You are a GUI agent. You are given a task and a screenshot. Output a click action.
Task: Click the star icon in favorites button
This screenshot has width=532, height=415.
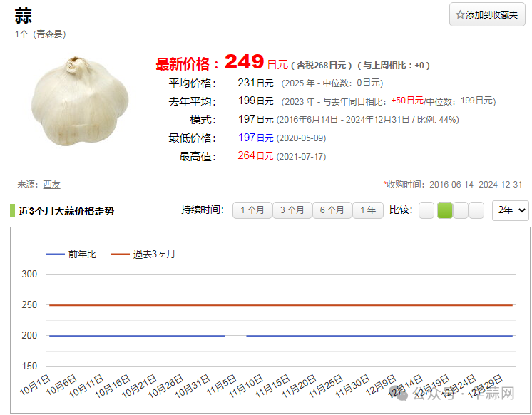(460, 14)
